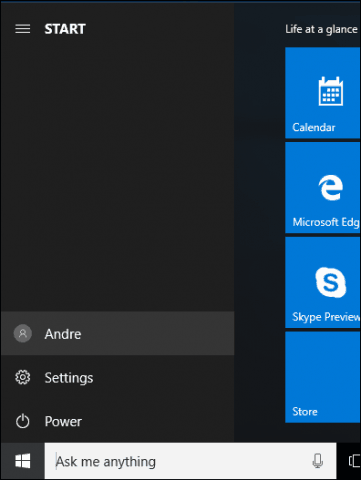Activate the Cortana microphone icon
The width and height of the screenshot is (361, 480).
click(x=318, y=461)
